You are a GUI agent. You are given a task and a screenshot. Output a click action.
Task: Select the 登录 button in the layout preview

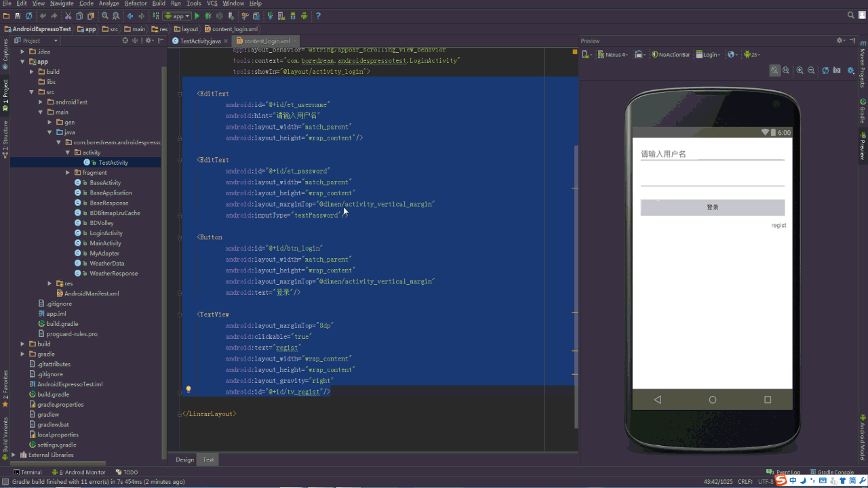point(712,207)
